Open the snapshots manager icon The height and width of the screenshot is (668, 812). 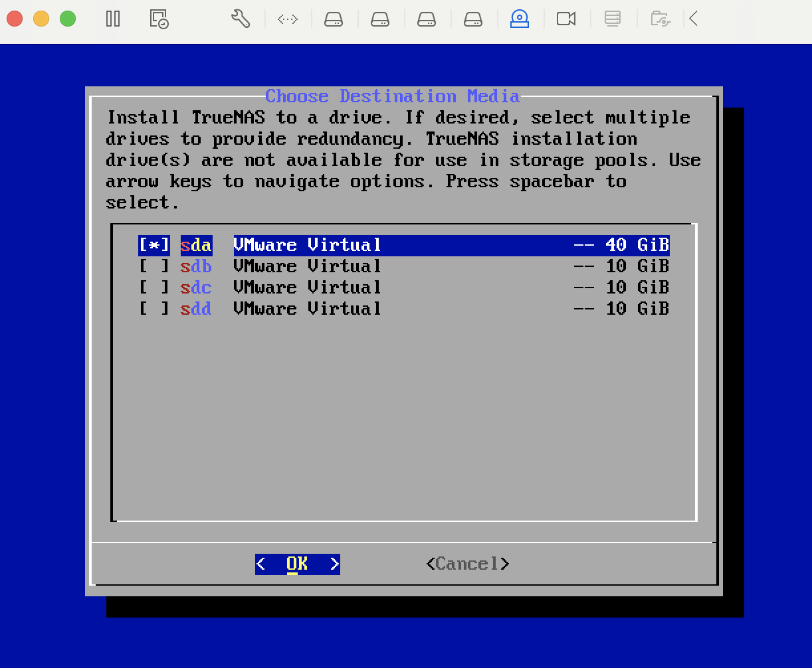click(159, 19)
